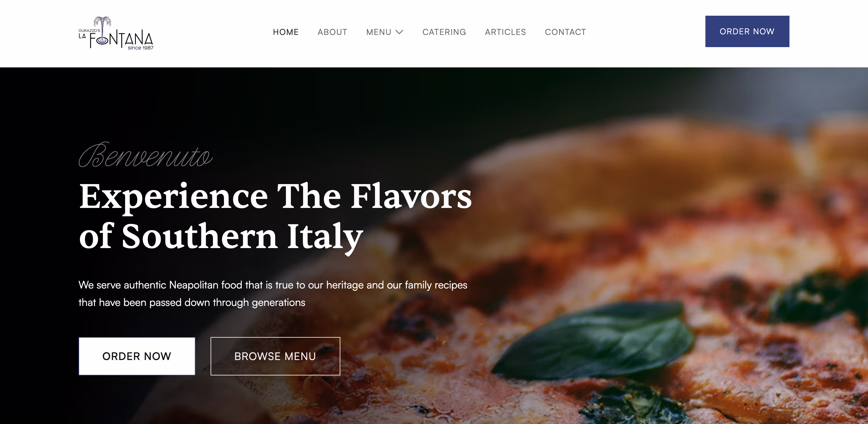Go to the ABOUT page

click(332, 32)
